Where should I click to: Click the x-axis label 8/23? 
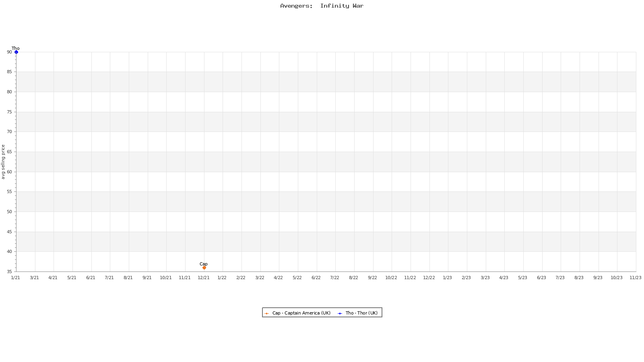click(579, 278)
